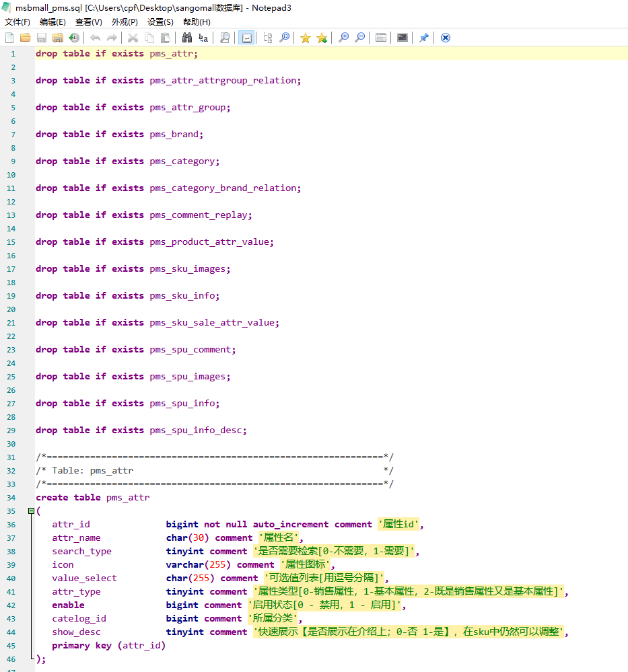Image resolution: width=628 pixels, height=672 pixels.
Task: Click the comment '/* Table: pms_attr' on line 32
Action: (85, 471)
